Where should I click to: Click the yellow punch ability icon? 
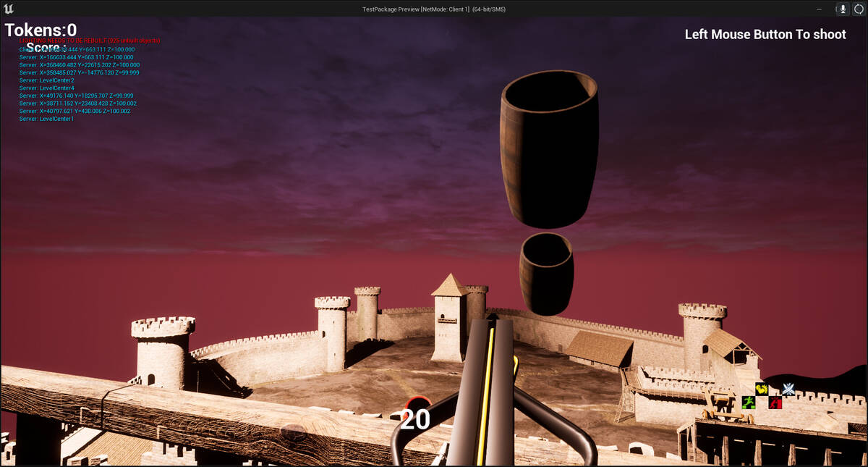click(x=761, y=389)
